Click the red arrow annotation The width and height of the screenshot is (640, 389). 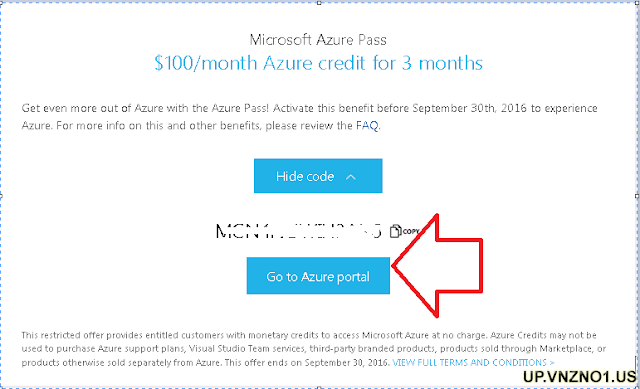[438, 266]
